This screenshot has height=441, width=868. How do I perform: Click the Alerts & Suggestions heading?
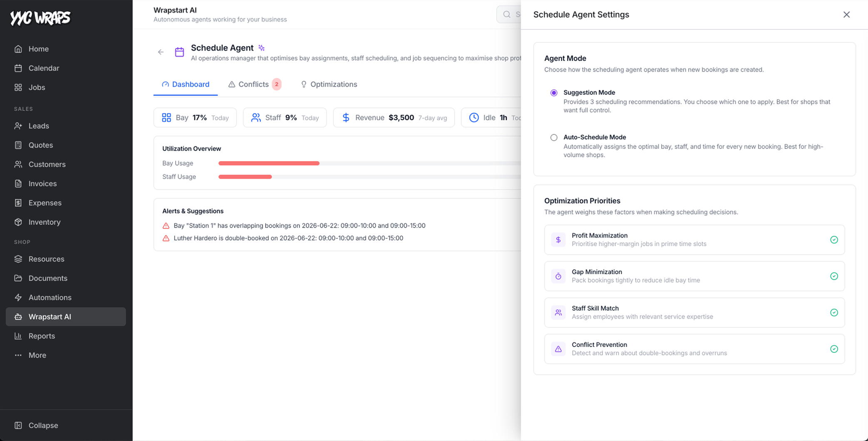pos(193,211)
